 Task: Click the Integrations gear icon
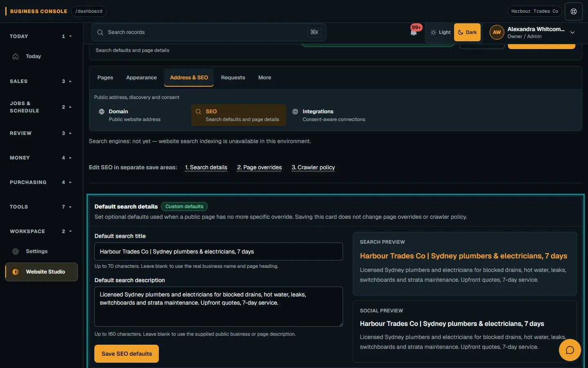pyautogui.click(x=295, y=112)
